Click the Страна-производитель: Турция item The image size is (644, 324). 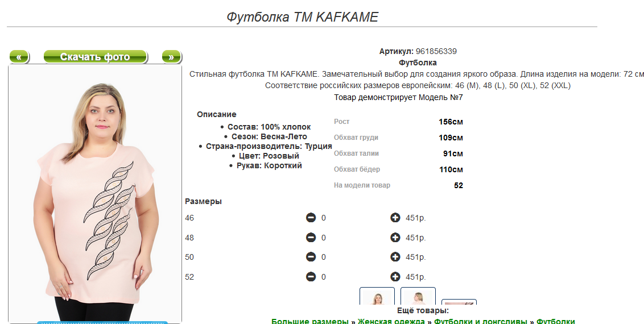pyautogui.click(x=269, y=147)
